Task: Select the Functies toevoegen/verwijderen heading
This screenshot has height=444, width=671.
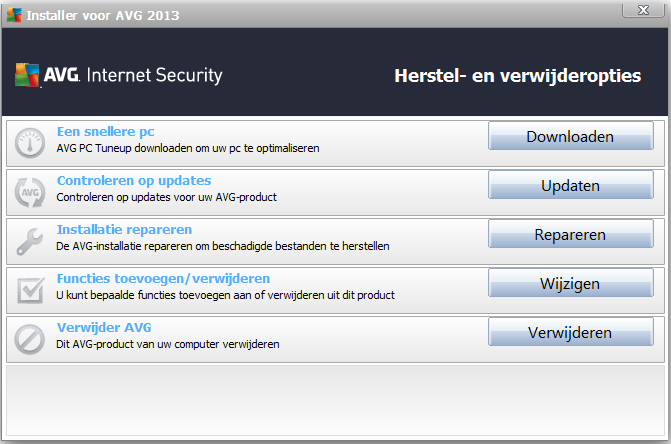Action: click(163, 279)
